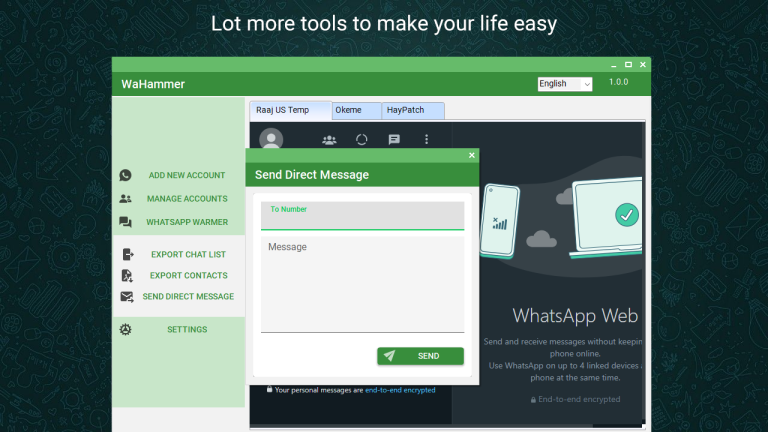Click the To Number input field

(362, 219)
